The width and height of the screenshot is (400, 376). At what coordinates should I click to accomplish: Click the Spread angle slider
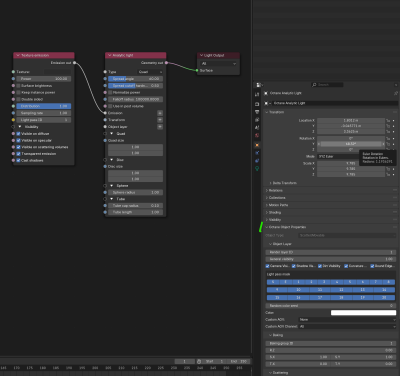[135, 79]
